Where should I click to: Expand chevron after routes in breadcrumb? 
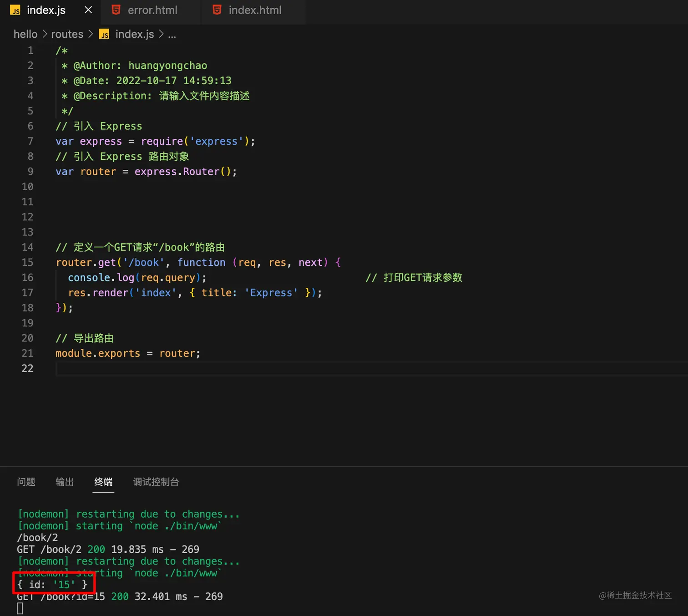click(91, 34)
